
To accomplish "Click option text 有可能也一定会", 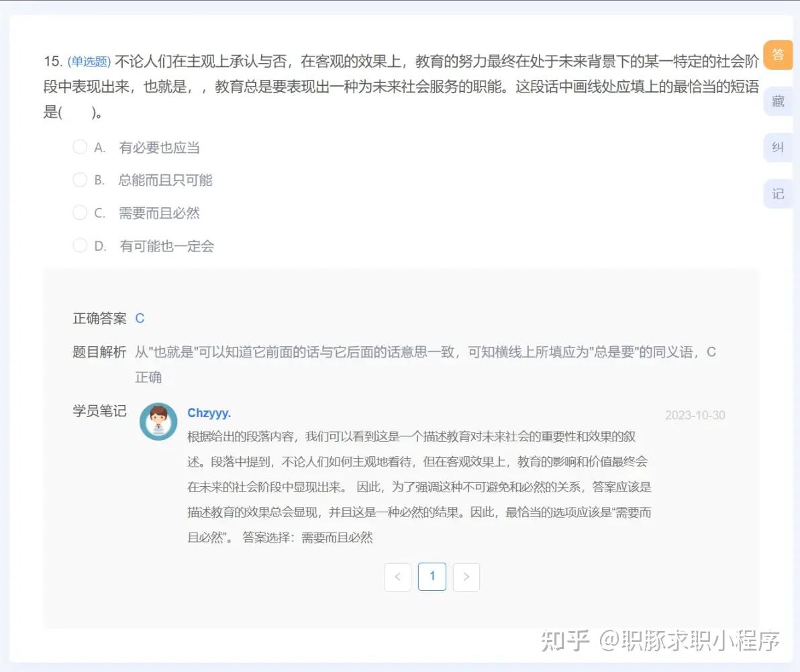I will click(167, 245).
